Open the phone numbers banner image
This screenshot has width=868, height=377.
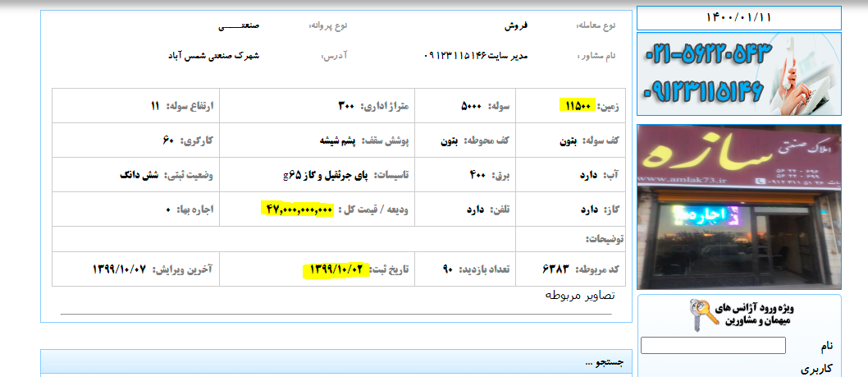[x=739, y=74]
